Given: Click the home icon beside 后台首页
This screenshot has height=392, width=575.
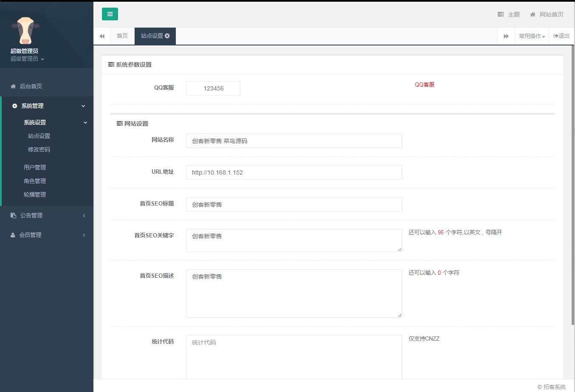Looking at the screenshot, I should (12, 86).
